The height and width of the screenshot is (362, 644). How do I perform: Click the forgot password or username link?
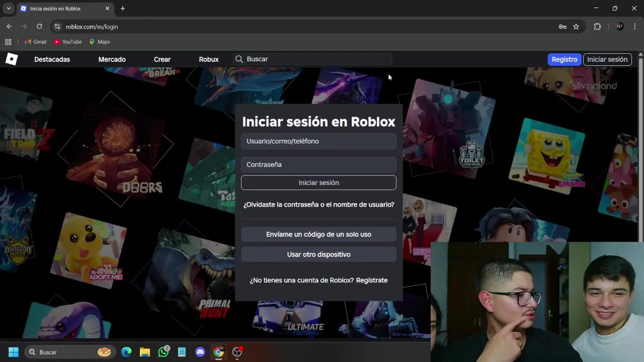318,205
